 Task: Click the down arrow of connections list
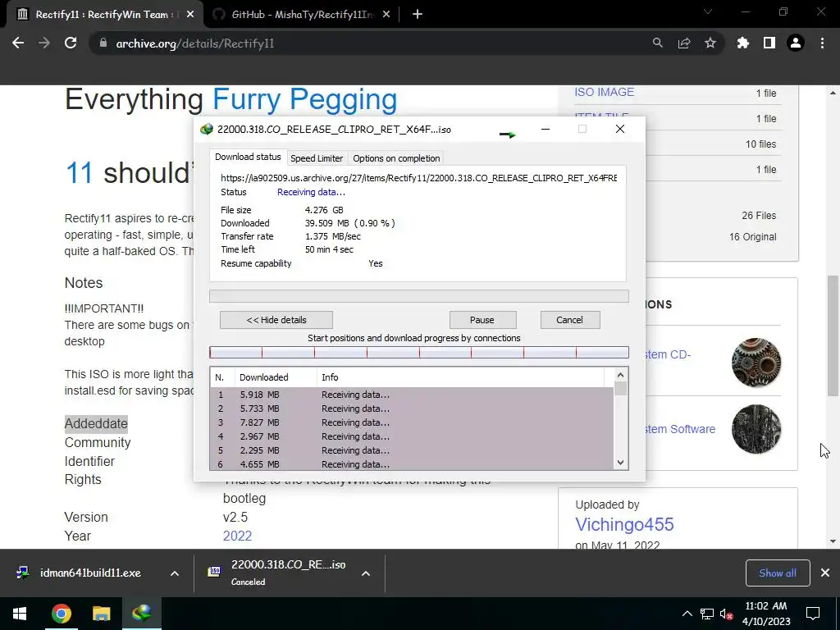[620, 463]
